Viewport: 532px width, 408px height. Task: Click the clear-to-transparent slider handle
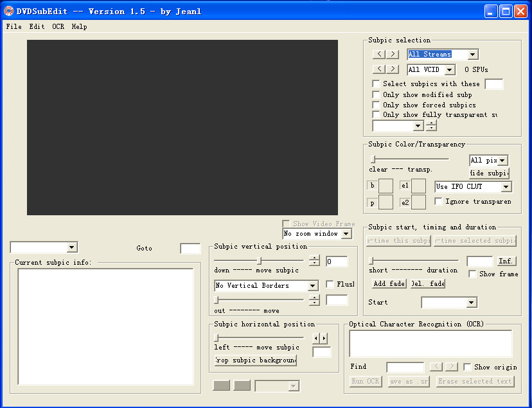(373, 159)
